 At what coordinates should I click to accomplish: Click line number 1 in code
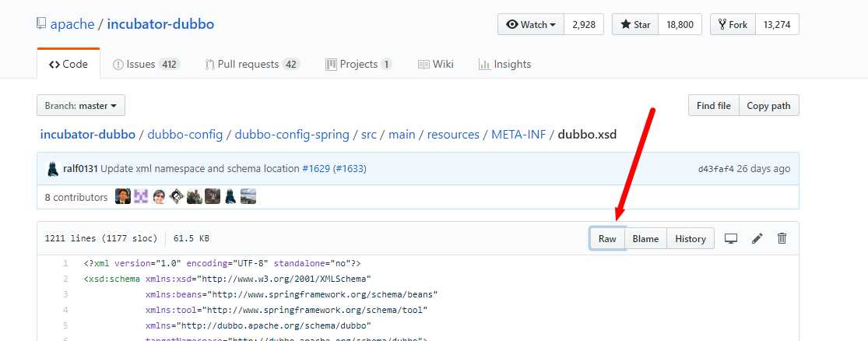tap(65, 263)
